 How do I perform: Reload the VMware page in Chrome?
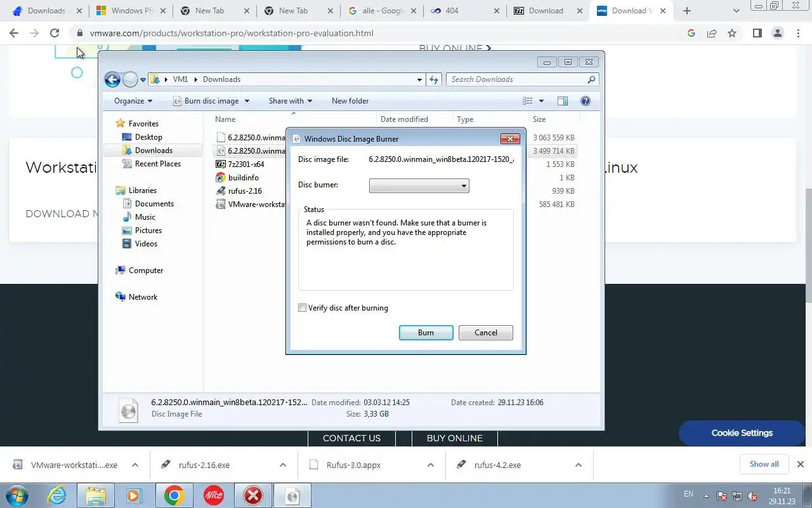pyautogui.click(x=55, y=33)
